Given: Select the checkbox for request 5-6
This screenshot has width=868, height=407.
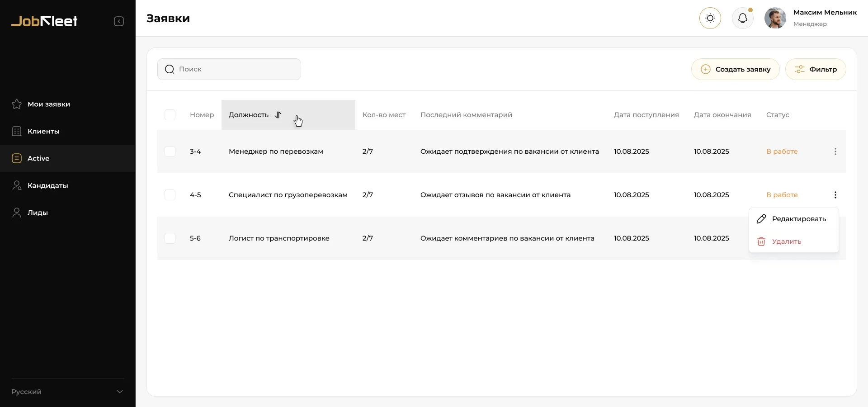Looking at the screenshot, I should tap(170, 238).
